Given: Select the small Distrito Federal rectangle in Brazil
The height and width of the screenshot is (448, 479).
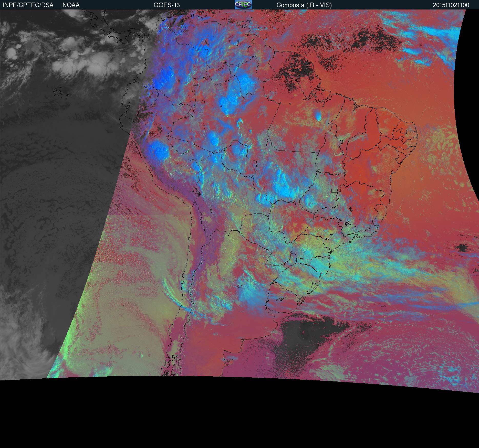Looking at the screenshot, I should pos(334,190).
